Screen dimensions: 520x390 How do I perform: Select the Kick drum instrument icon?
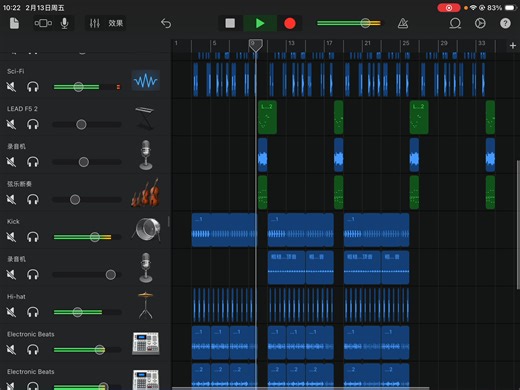pos(147,230)
